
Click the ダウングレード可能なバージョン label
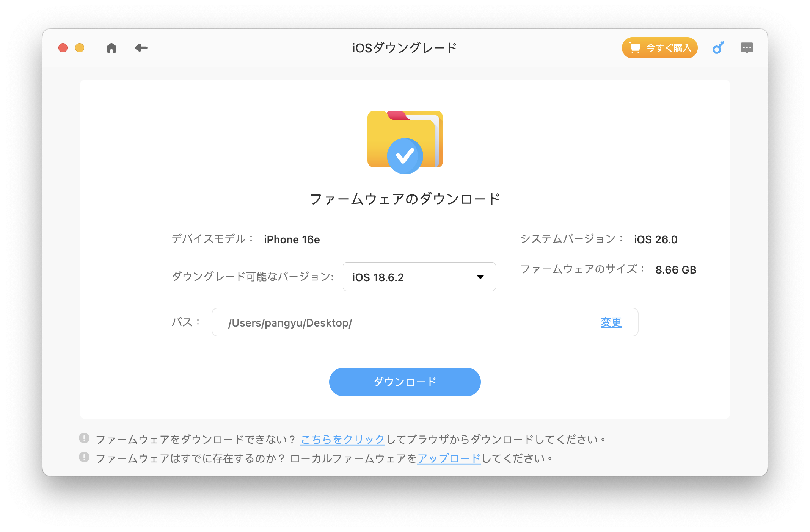coord(253,277)
